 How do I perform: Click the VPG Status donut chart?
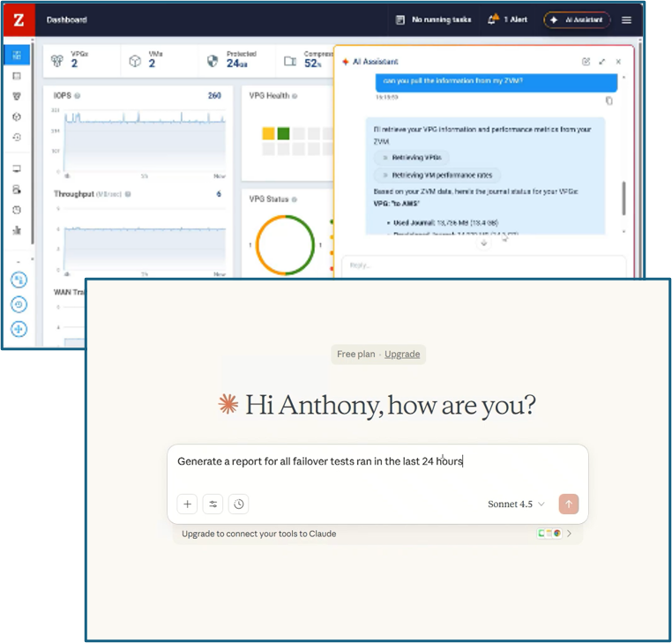(285, 245)
